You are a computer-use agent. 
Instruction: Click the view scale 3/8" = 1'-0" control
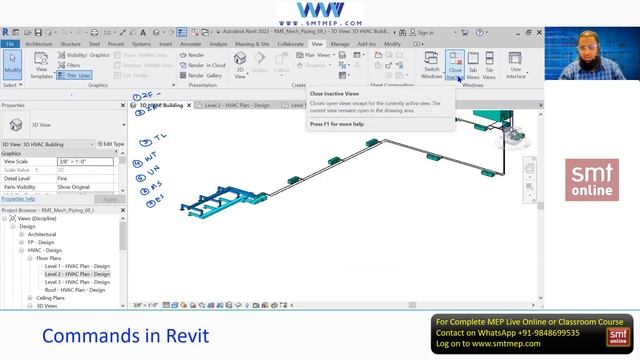point(145,305)
